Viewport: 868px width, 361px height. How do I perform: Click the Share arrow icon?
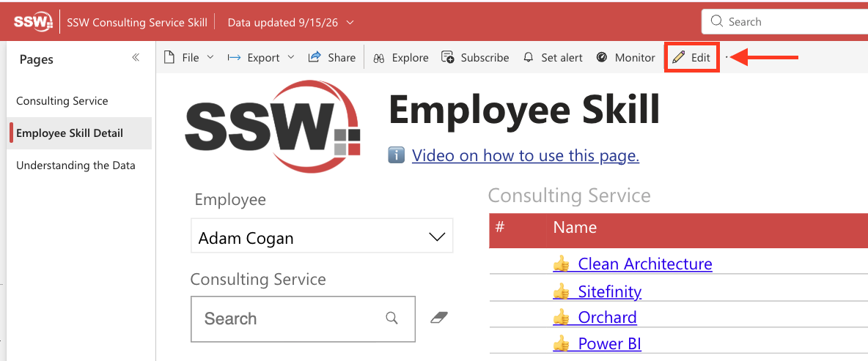315,57
